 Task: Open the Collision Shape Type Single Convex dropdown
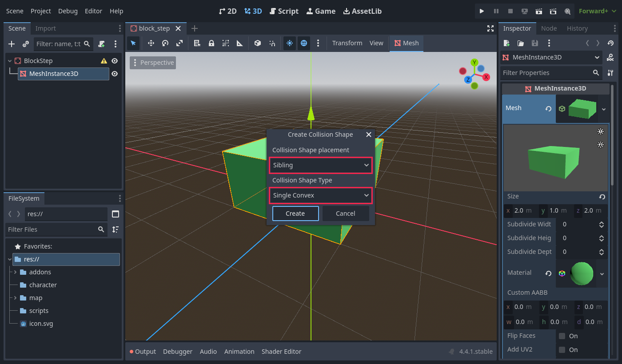(x=321, y=195)
